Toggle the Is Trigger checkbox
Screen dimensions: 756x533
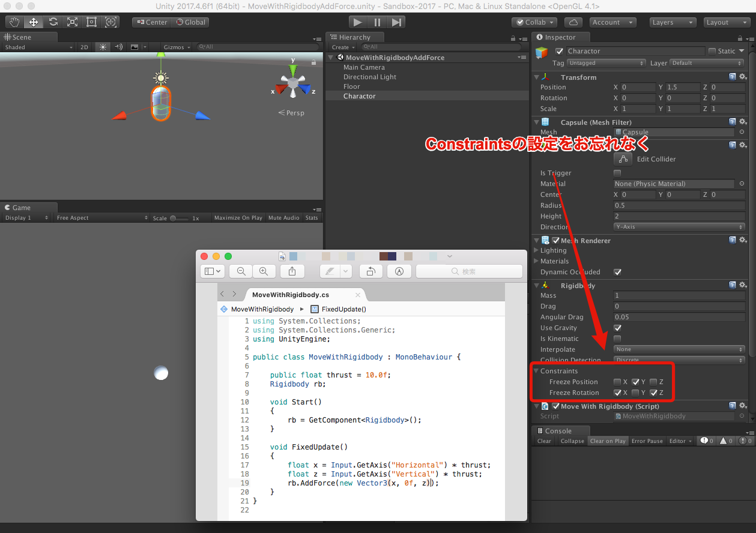[x=617, y=173]
